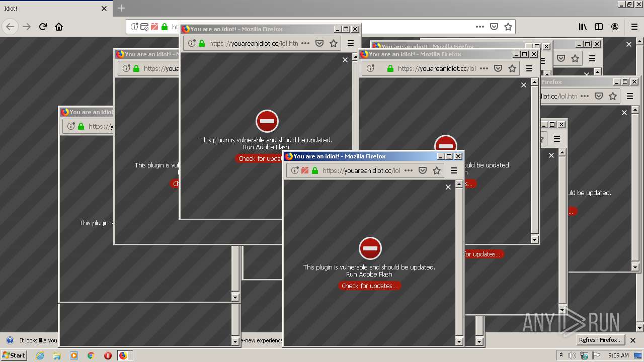Viewport: 644px width, 362px height.
Task: Open page actions dots in popup titled "irefox"
Action: pyautogui.click(x=585, y=96)
